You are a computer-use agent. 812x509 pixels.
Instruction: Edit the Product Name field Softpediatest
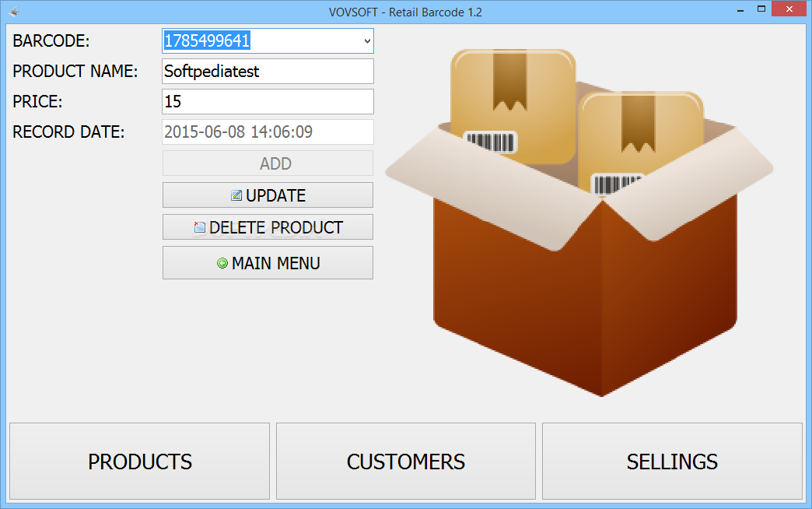(x=268, y=71)
